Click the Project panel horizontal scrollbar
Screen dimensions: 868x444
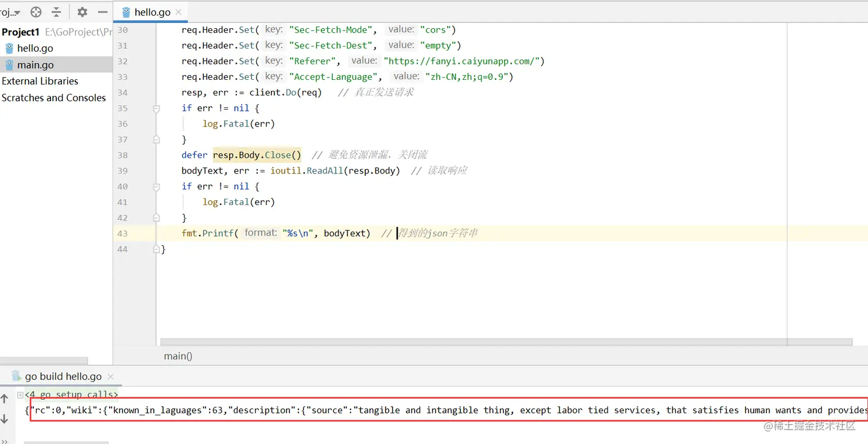pos(44,361)
